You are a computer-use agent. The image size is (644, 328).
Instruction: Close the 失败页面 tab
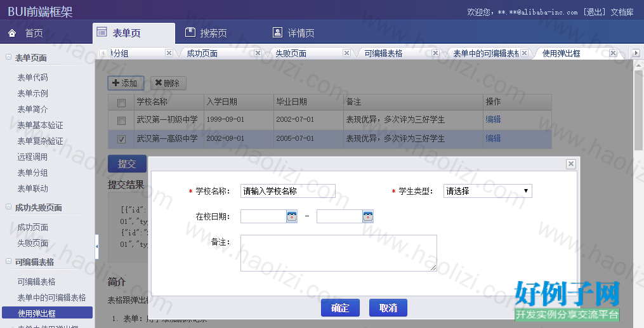point(346,53)
